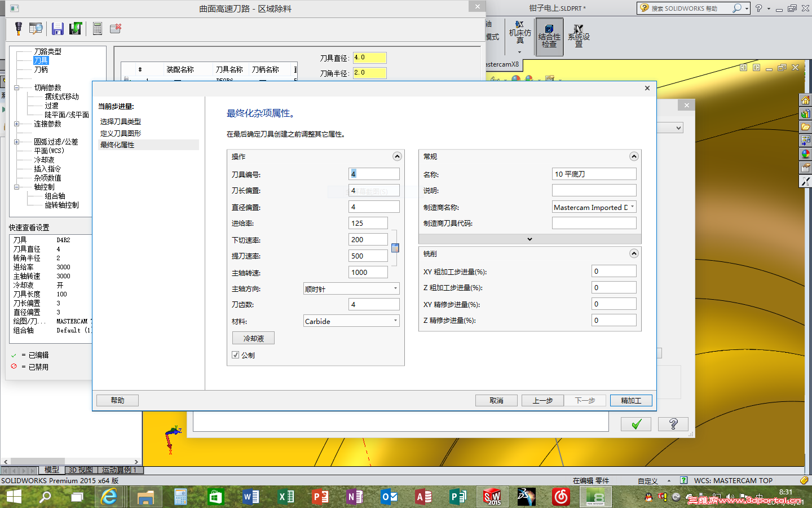Screen dimensions: 812x508
Task: Click the green checkmark OK button
Action: click(636, 424)
